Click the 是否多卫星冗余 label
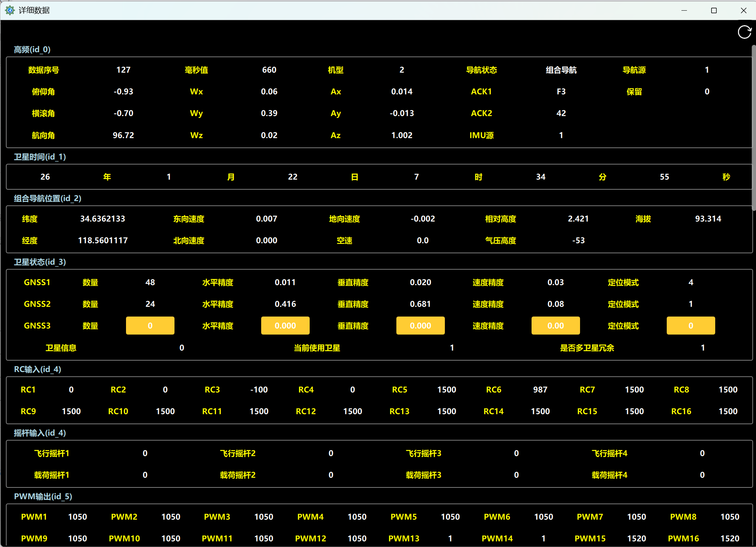 587,348
